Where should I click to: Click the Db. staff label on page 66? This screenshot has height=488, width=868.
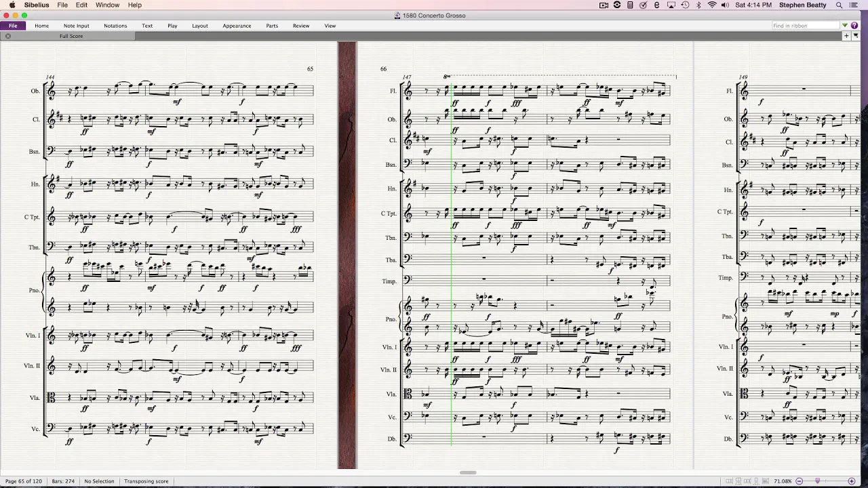(x=392, y=439)
